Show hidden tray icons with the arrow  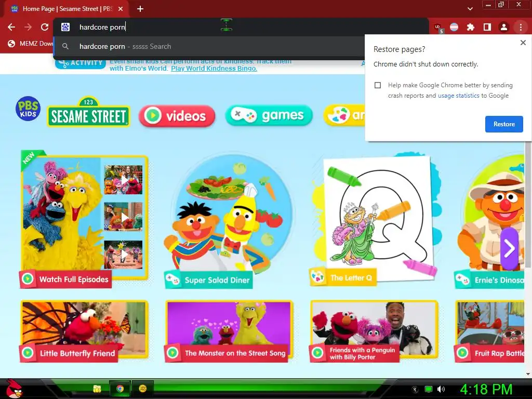[415, 389]
